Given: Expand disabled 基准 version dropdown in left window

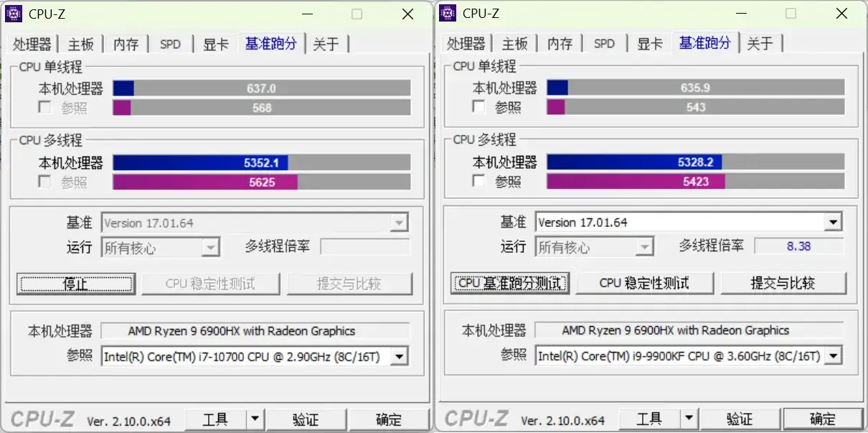Looking at the screenshot, I should [x=399, y=223].
